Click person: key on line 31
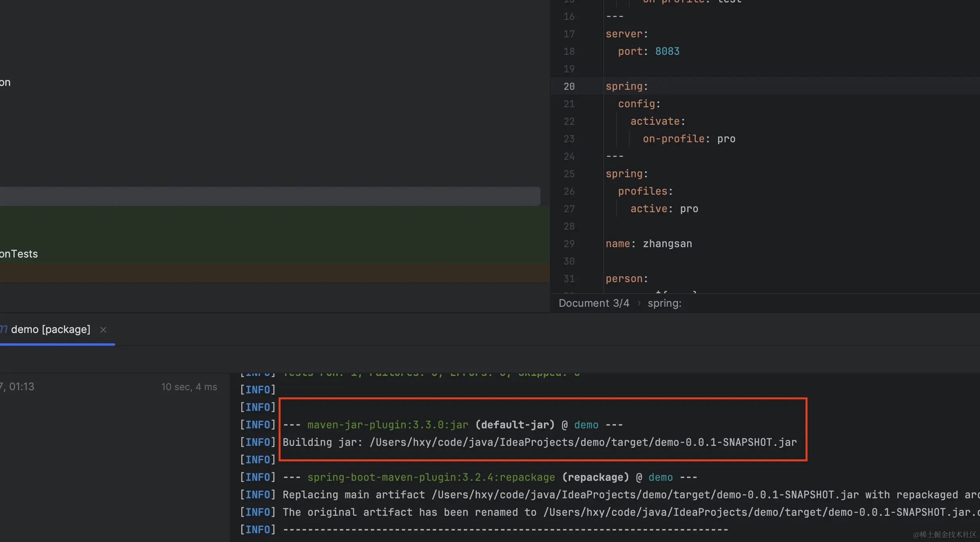980x542 pixels. [x=627, y=279]
